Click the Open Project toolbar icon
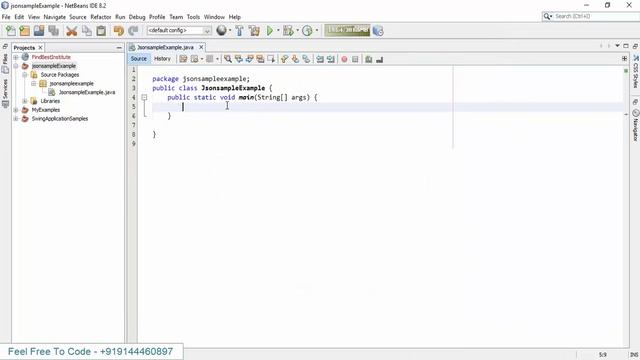Viewport: 640px width, 360px height. [x=39, y=31]
